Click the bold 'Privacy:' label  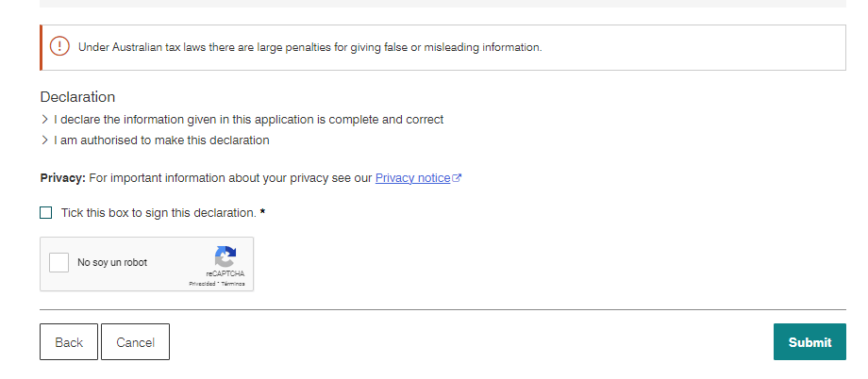(x=62, y=177)
